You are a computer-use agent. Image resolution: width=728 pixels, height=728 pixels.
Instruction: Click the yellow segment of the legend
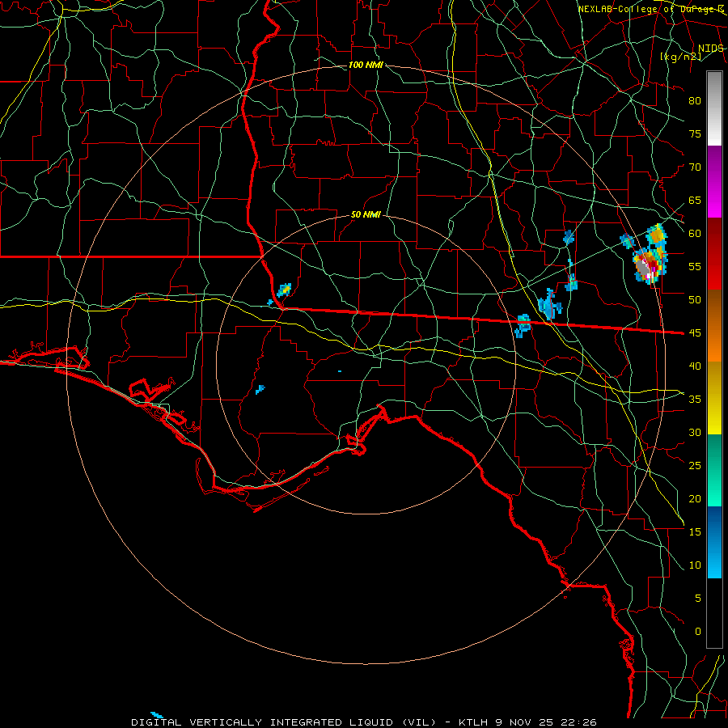714,398
